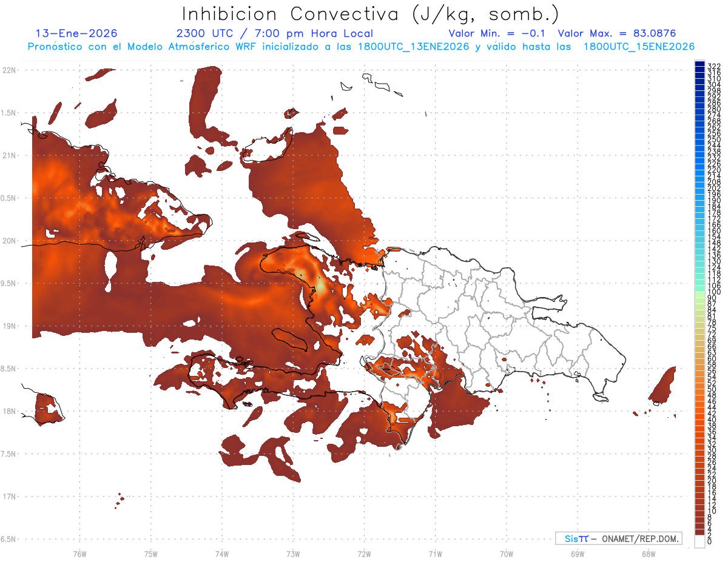Click the white 0 legend swatch
This screenshot has width=728, height=562.
[x=699, y=541]
